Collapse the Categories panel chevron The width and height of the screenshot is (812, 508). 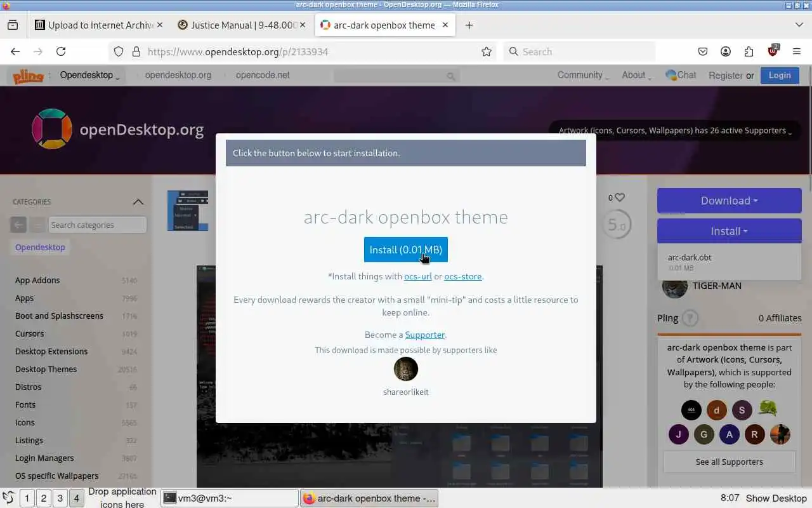tap(138, 202)
